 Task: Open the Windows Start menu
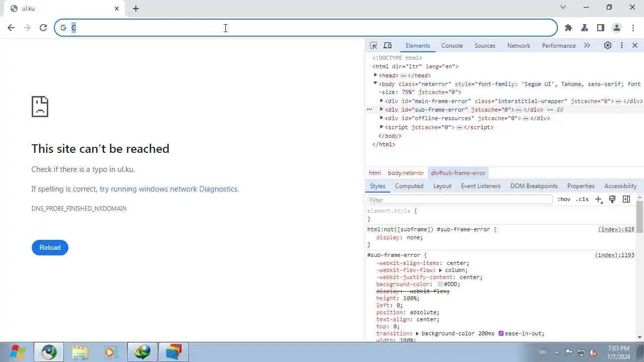click(18, 352)
